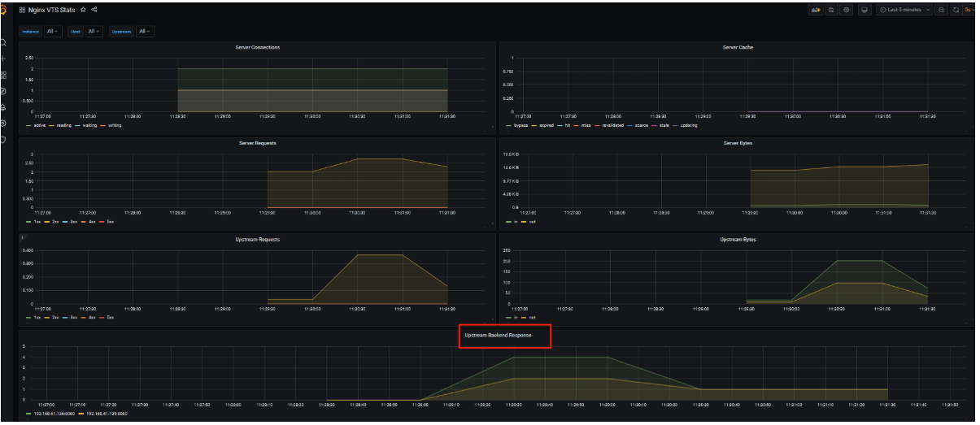Click the refresh dashboard button
Screen dimensions: 980x425
(x=956, y=10)
